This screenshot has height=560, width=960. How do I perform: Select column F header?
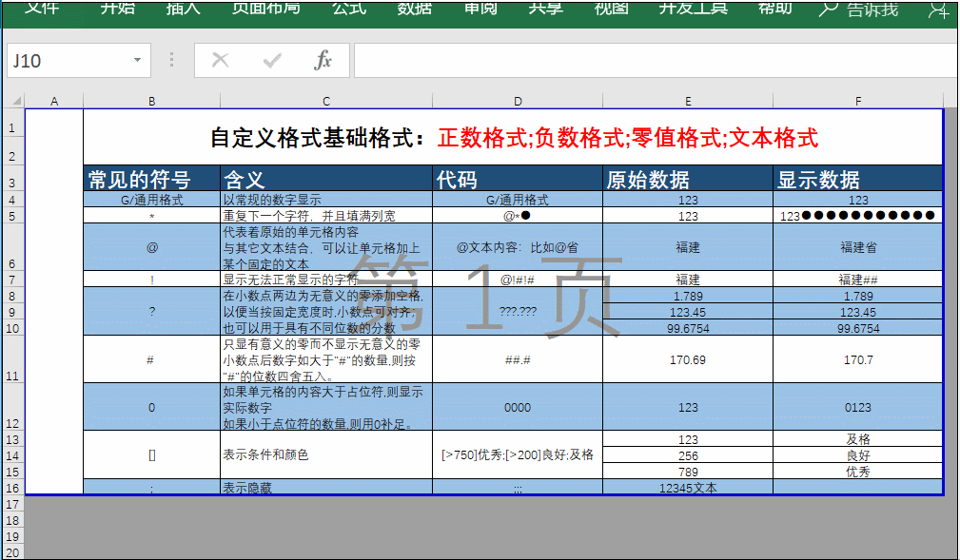coord(858,101)
